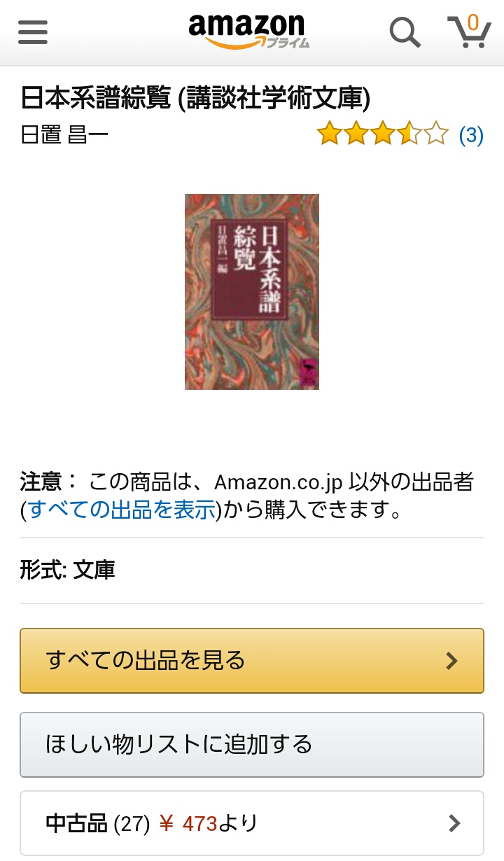504x861 pixels.
Task: Tap the Amazon Prime logo
Action: pos(248,31)
